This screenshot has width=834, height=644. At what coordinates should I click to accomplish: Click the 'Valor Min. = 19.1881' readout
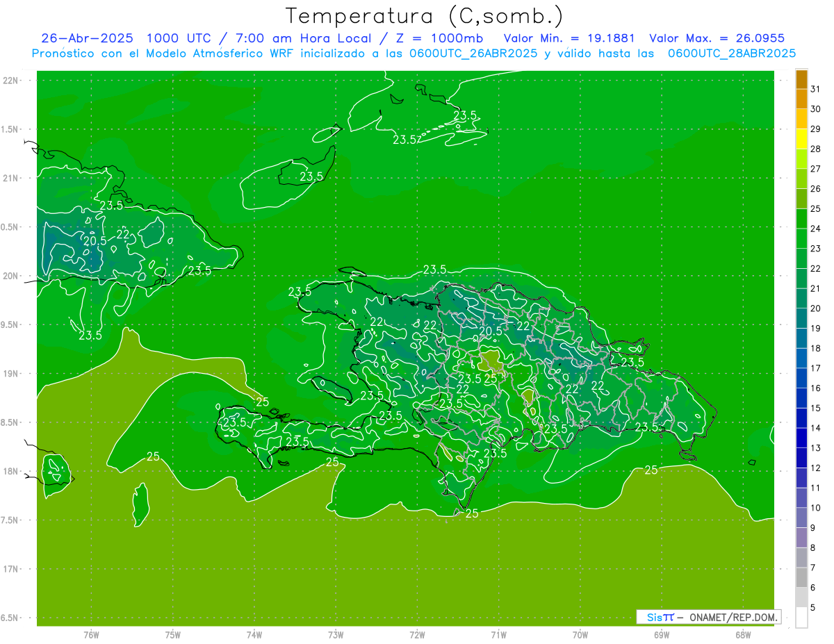(568, 38)
